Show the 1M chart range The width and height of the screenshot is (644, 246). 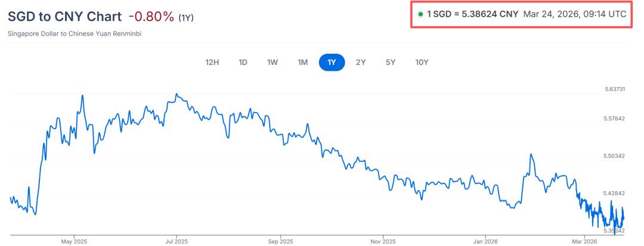(302, 63)
